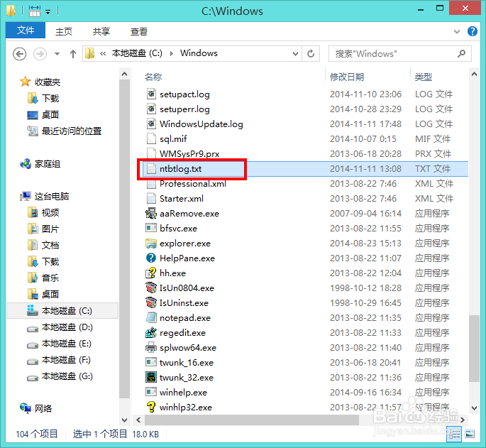Open Explorer help question mark icon
Viewport: 486px width, 448px height.
coord(473,31)
